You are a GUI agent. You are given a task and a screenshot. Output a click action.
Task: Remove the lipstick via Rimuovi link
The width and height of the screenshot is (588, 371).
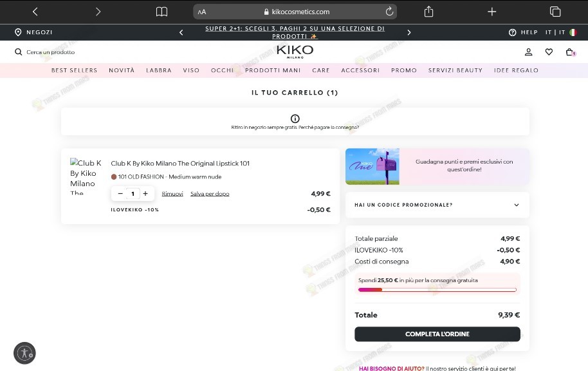(172, 194)
